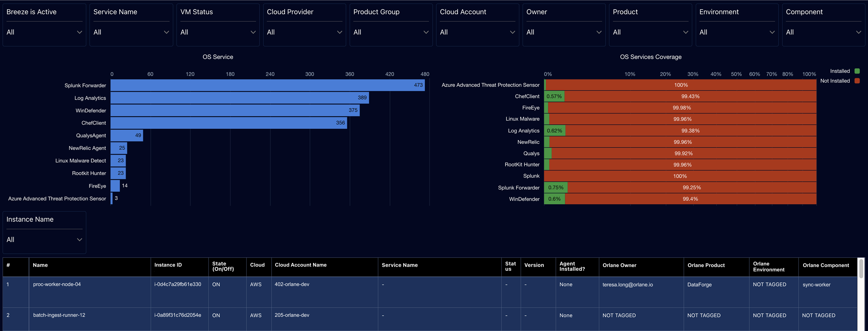This screenshot has width=868, height=331.
Task: Click the Qualys 99.92% not installed segment
Action: point(684,153)
